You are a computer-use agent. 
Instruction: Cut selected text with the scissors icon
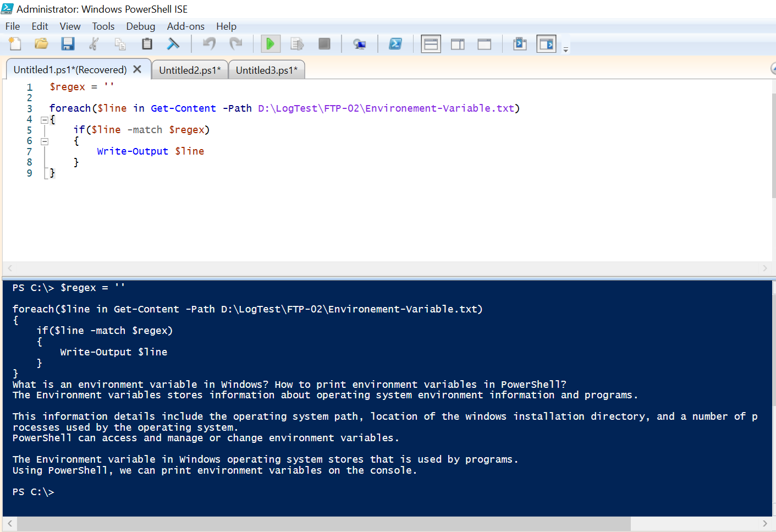93,43
